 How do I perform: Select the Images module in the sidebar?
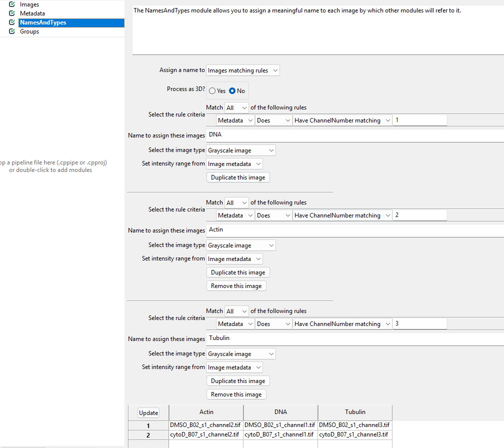coord(29,4)
